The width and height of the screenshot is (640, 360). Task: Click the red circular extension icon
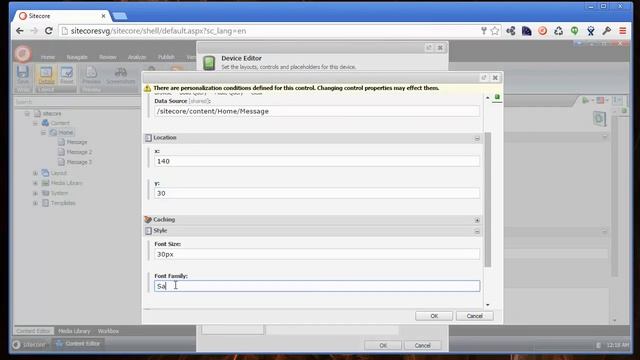tap(542, 31)
